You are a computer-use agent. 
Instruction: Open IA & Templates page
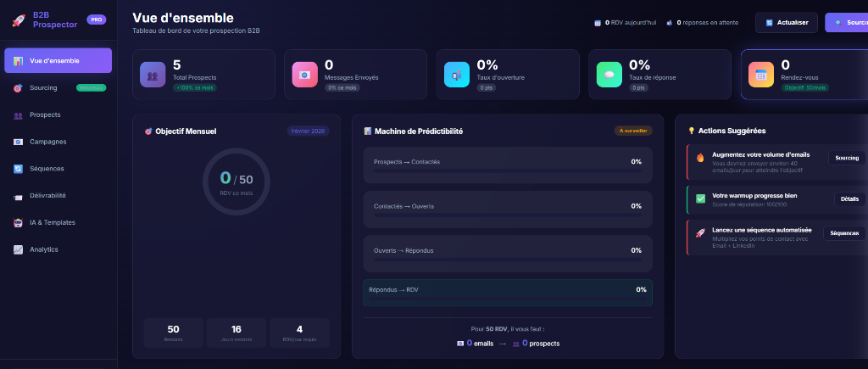[x=58, y=222]
